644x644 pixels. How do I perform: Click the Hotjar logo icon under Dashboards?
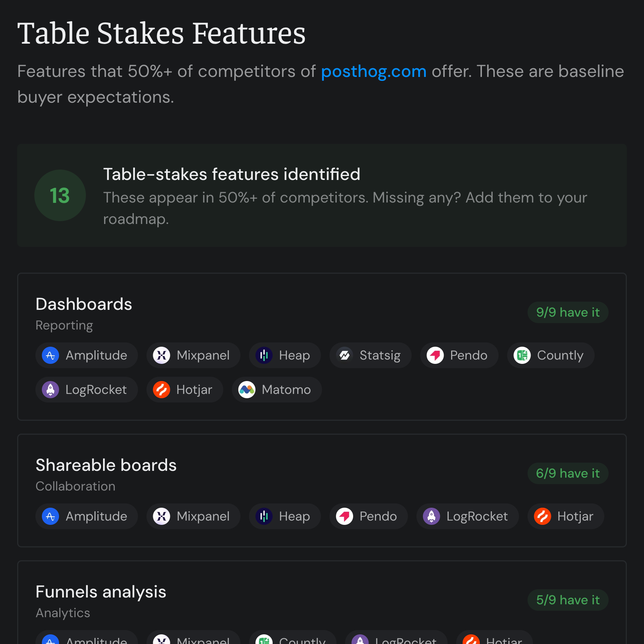point(161,390)
